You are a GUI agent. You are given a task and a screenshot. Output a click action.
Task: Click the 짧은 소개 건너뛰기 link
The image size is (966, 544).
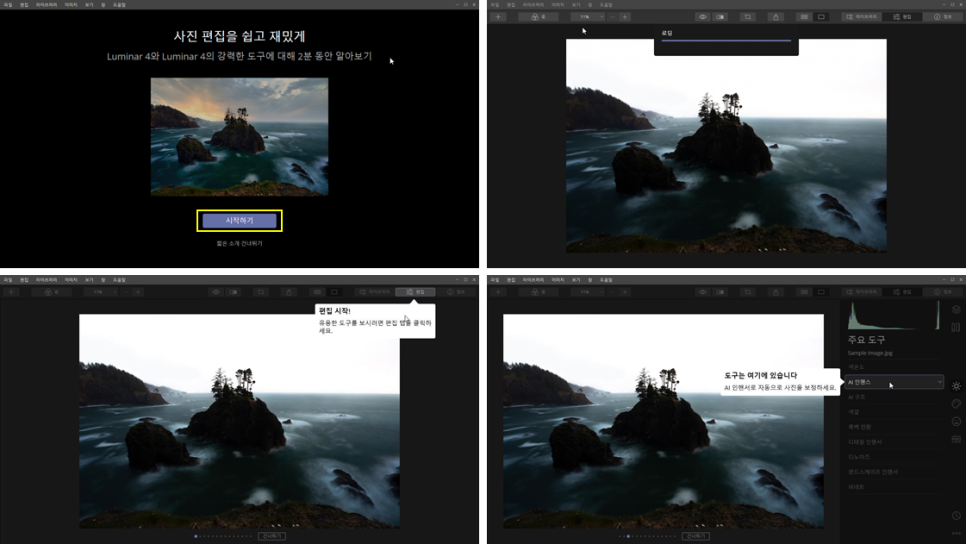239,243
